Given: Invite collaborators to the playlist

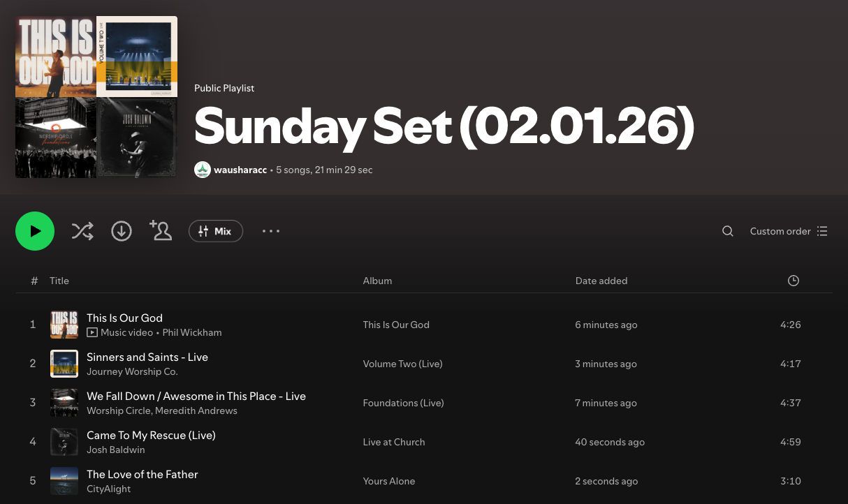Looking at the screenshot, I should [161, 230].
